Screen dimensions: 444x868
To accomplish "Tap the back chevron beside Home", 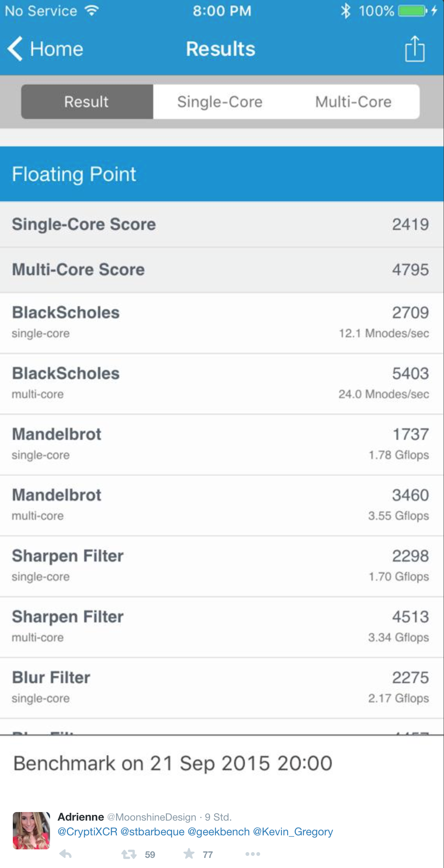I will 15,49.
